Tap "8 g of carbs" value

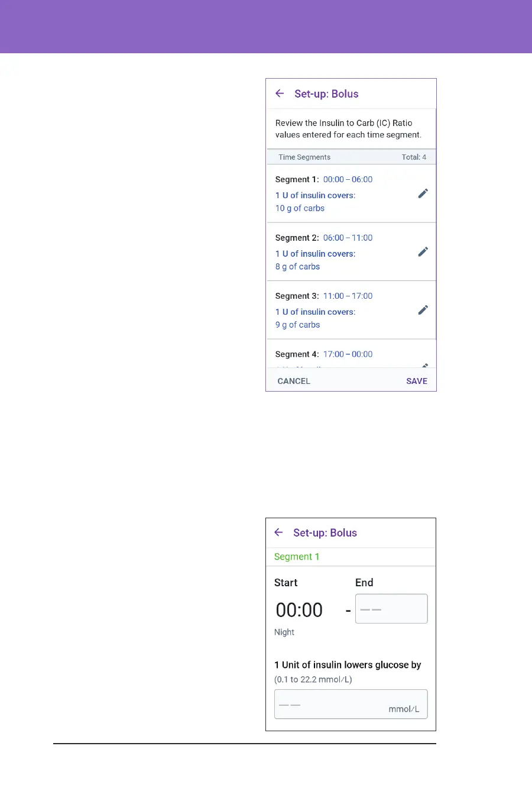click(x=297, y=267)
